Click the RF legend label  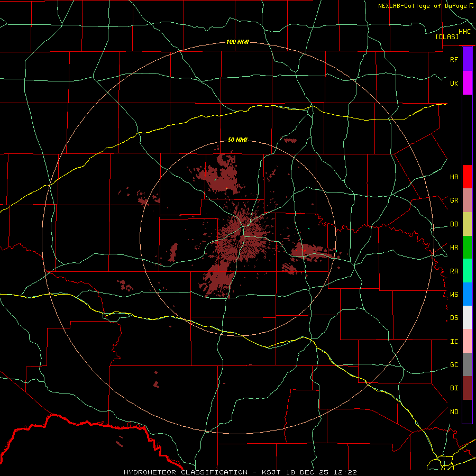[x=454, y=59]
